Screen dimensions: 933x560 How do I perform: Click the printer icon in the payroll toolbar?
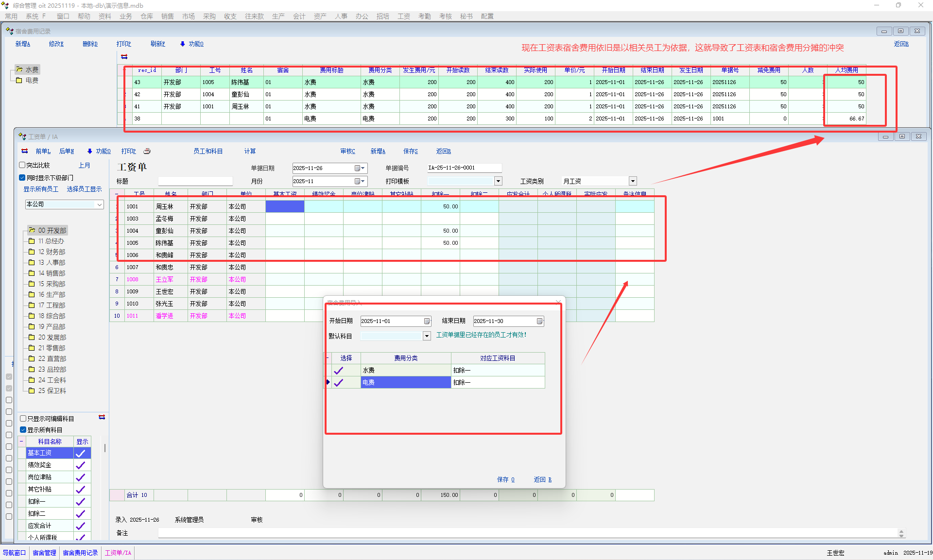point(147,151)
